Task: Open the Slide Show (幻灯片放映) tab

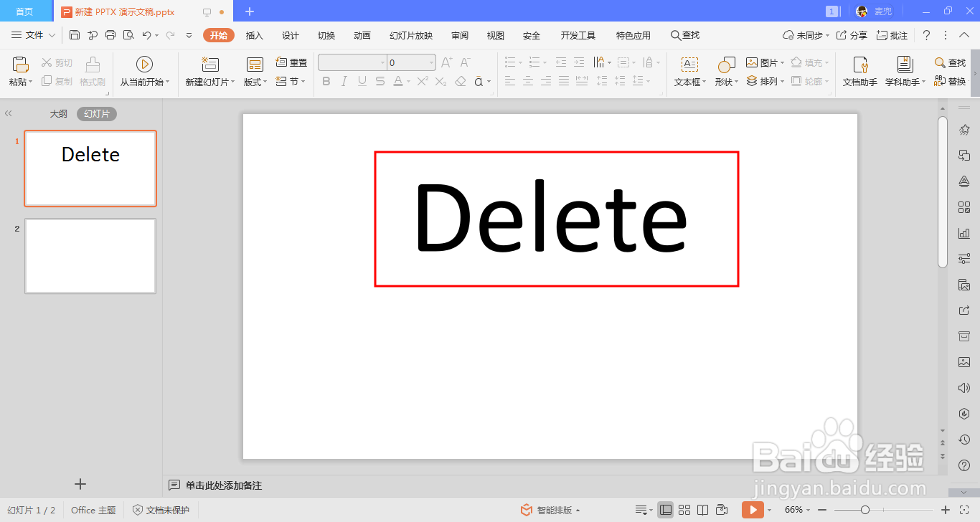Action: pyautogui.click(x=411, y=35)
